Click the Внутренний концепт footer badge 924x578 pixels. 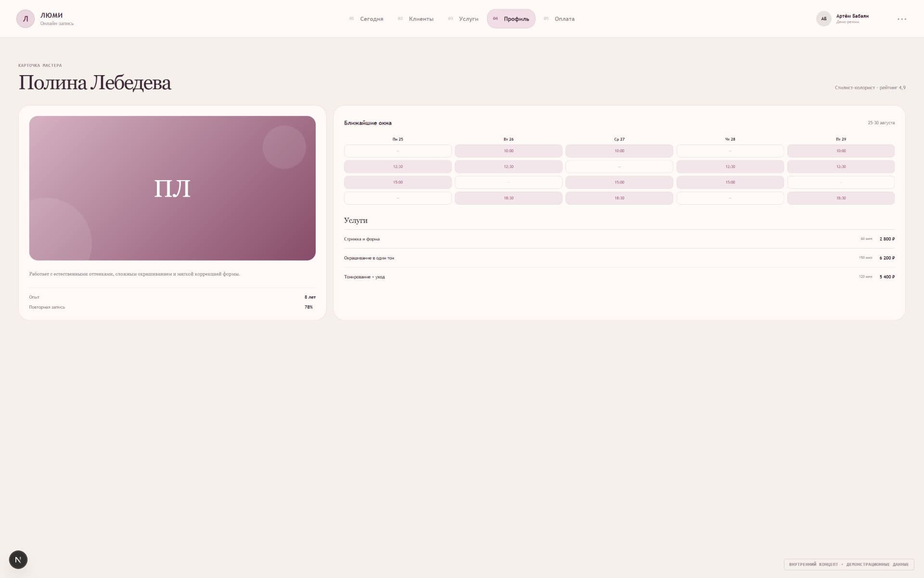849,565
